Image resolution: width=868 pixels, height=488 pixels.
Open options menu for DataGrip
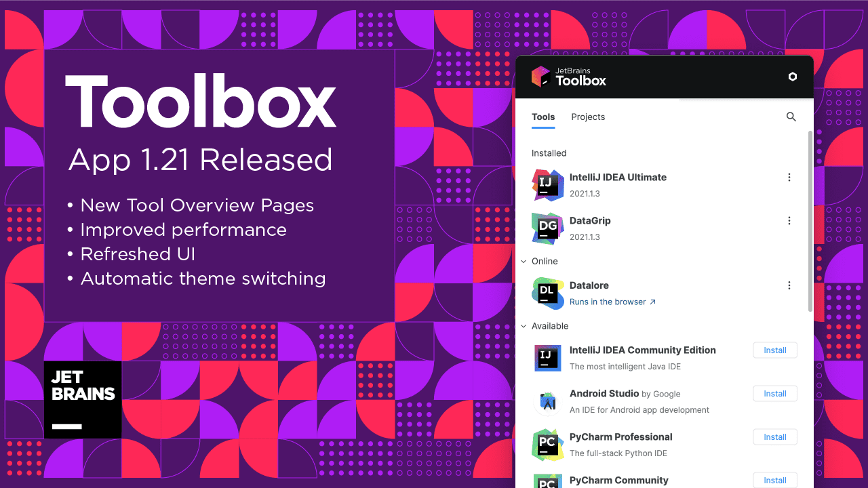[789, 221]
